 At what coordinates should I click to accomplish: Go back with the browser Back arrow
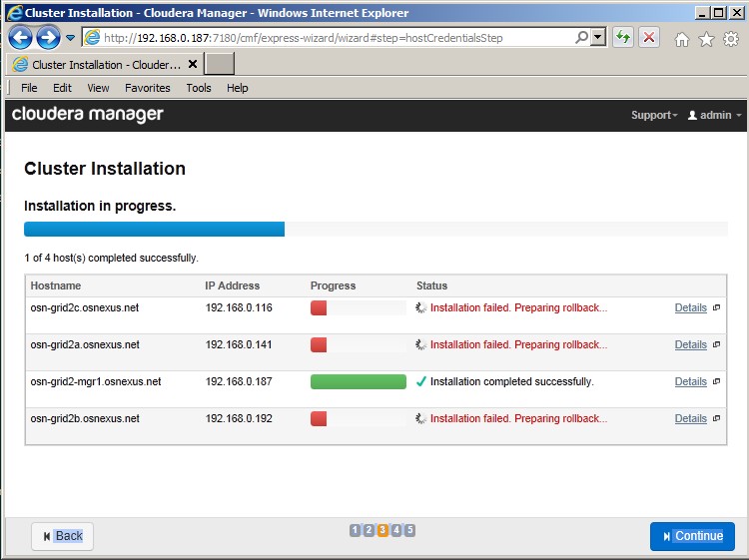pos(21,37)
